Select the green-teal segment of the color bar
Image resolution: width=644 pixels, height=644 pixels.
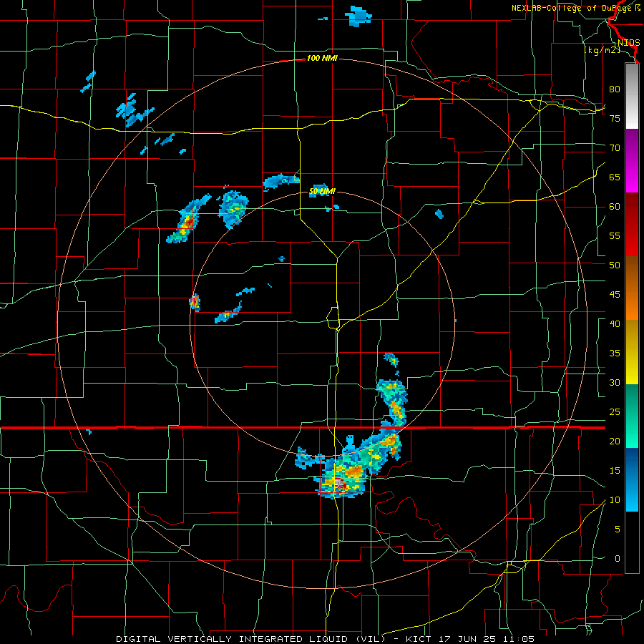pos(632,416)
